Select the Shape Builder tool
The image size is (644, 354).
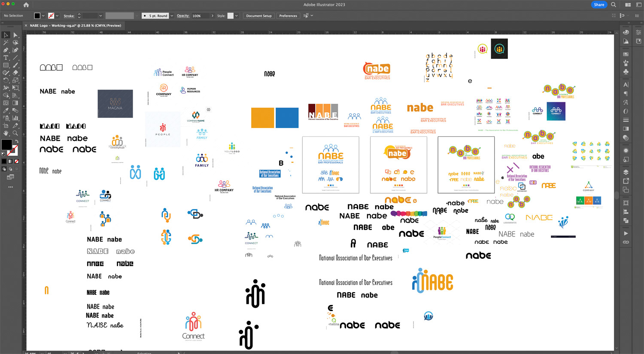click(x=6, y=95)
